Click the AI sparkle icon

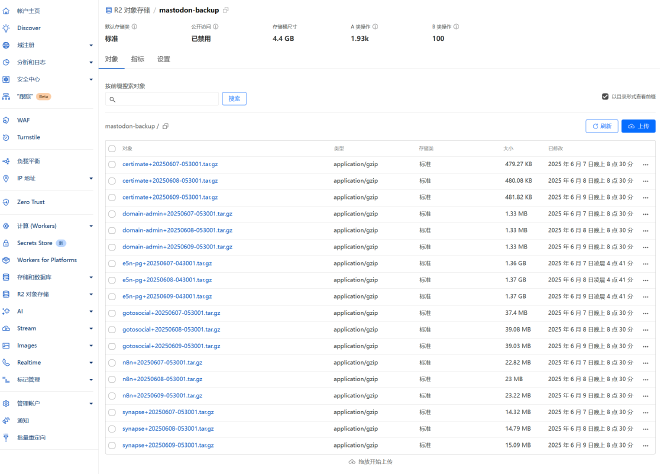[6, 312]
